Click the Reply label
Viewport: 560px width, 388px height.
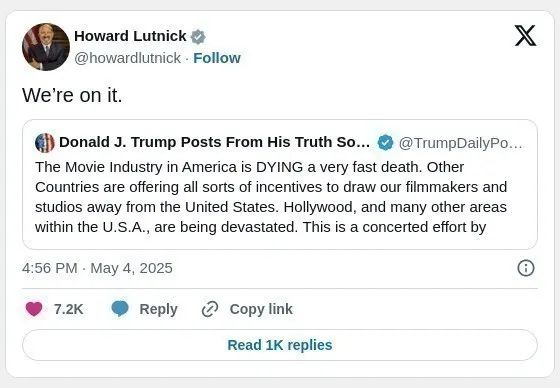coord(158,309)
